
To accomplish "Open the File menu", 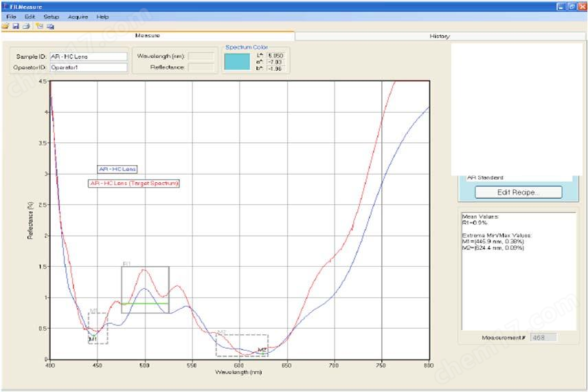I will pos(10,17).
